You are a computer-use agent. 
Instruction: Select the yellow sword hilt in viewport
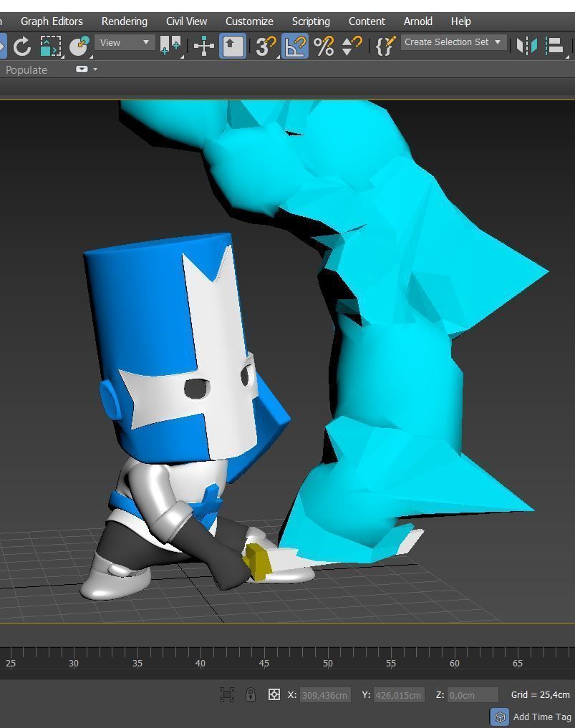point(257,562)
